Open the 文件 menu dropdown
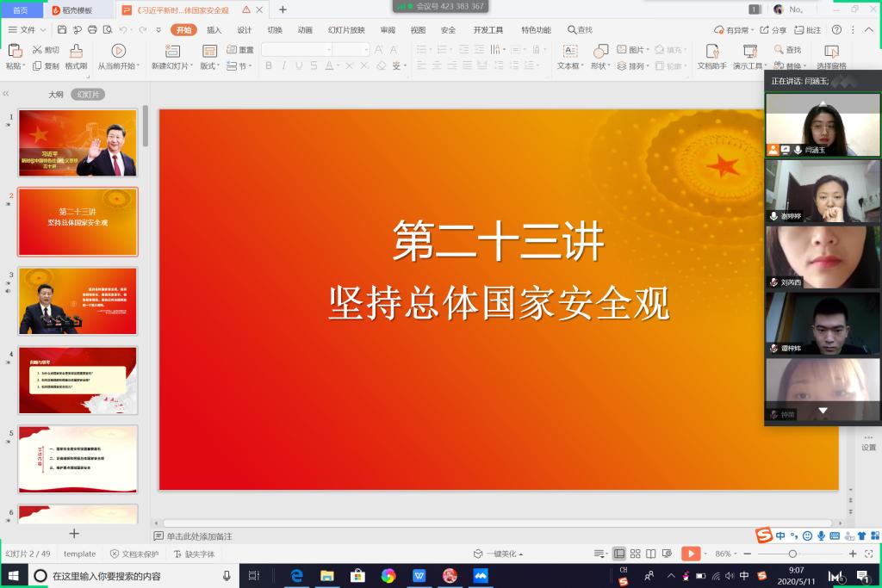Image resolution: width=882 pixels, height=588 pixels. (x=28, y=30)
